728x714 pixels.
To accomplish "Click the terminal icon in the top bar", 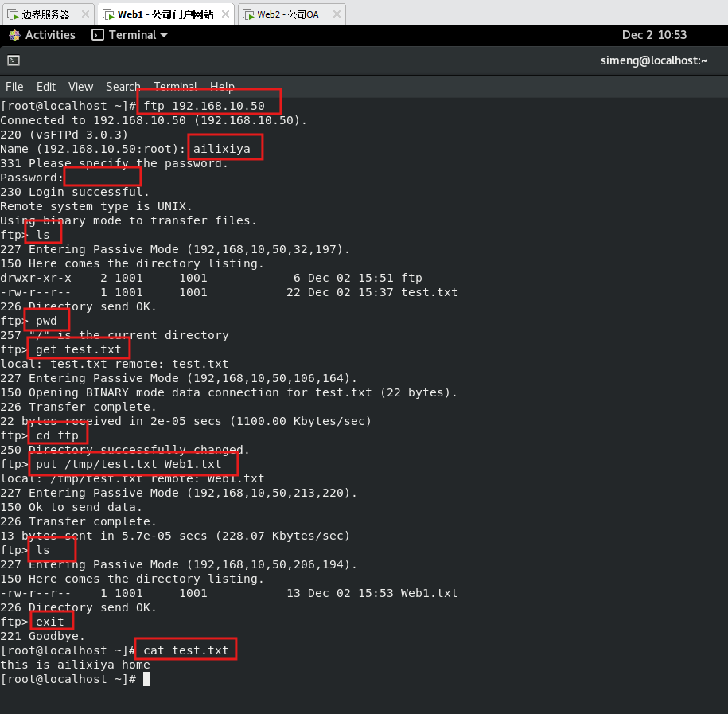I will [98, 35].
